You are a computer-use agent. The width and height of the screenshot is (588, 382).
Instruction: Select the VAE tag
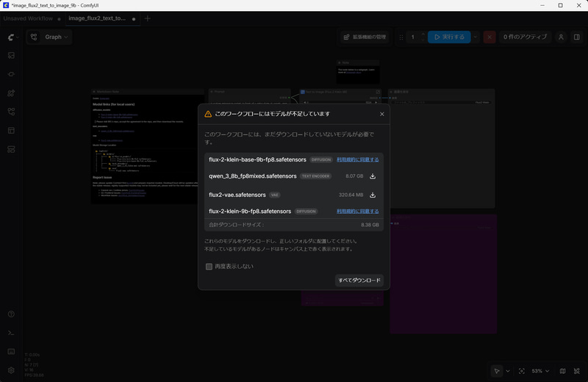point(275,195)
